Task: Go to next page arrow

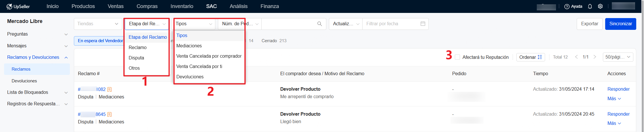Action: coord(595,57)
